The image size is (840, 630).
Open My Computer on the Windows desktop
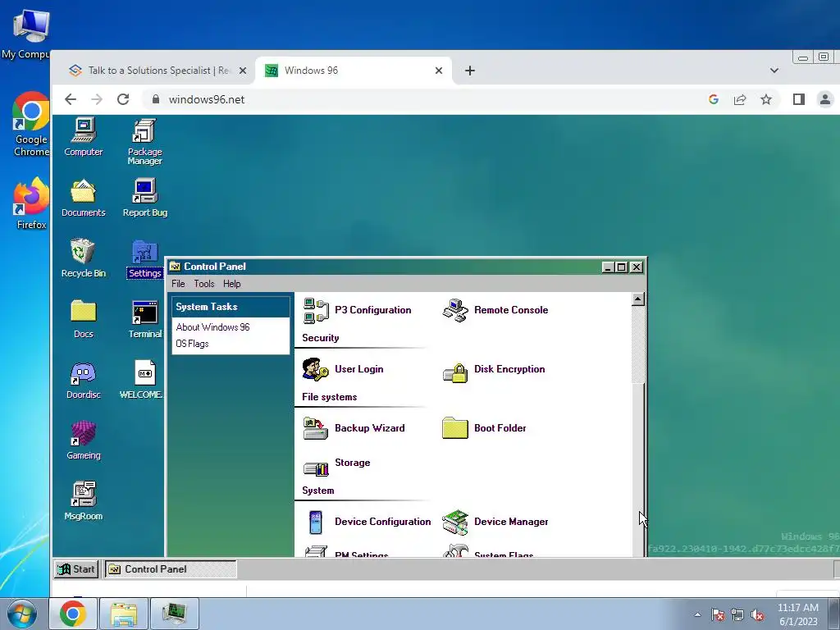pyautogui.click(x=25, y=34)
